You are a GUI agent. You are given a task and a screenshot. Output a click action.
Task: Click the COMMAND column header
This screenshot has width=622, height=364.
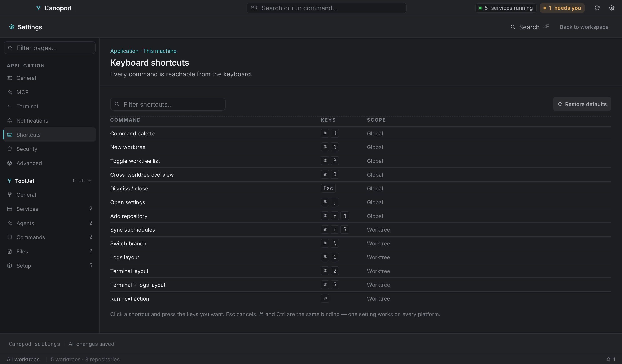click(x=125, y=120)
